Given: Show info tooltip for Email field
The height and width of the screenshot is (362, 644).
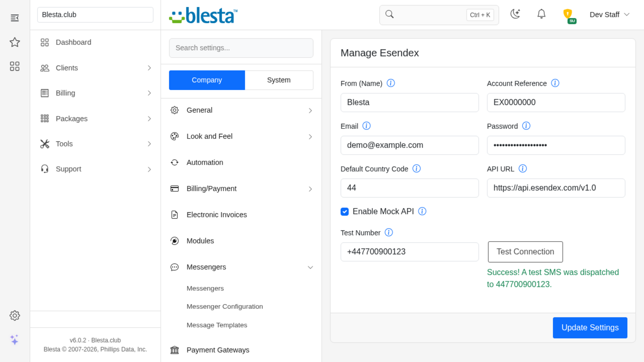Looking at the screenshot, I should [x=367, y=126].
